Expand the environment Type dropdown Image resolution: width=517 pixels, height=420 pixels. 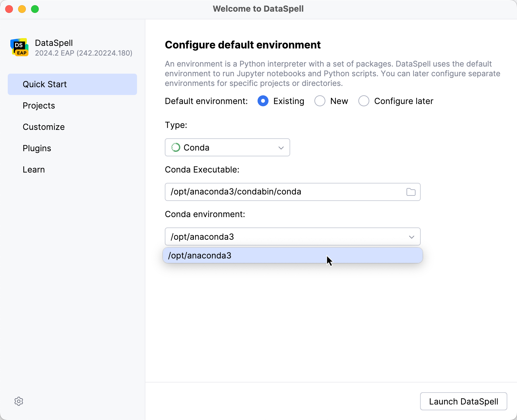pyautogui.click(x=280, y=147)
